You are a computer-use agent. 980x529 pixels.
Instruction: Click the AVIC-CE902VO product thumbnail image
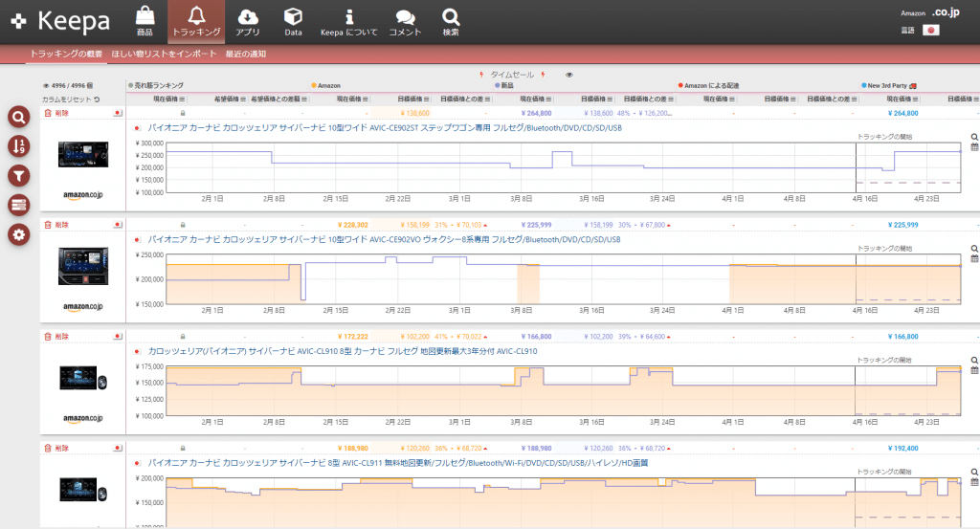click(x=82, y=266)
